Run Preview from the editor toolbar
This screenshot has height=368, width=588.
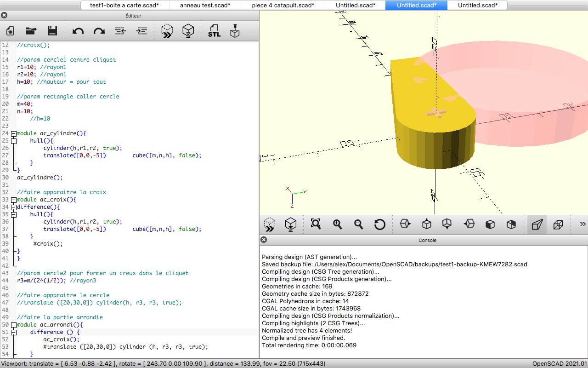point(167,31)
